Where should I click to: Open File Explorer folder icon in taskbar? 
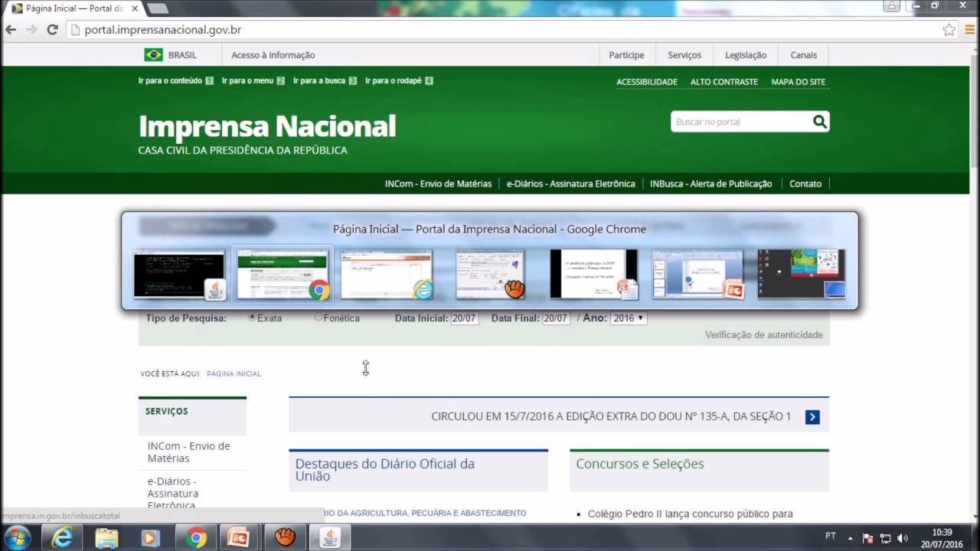tap(106, 538)
